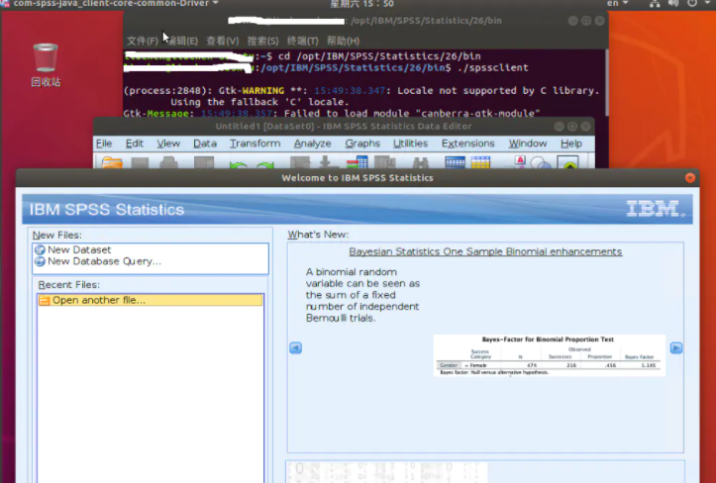Viewport: 716px width, 483px height.
Task: Open the File menu in Data Editor
Action: pyautogui.click(x=104, y=143)
